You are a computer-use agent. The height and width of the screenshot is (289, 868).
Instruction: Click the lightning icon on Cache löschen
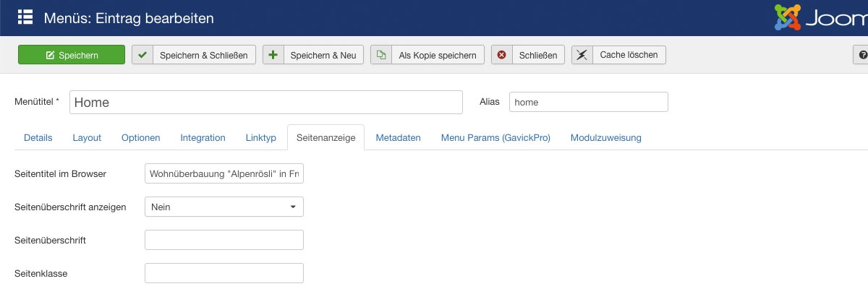[x=582, y=55]
